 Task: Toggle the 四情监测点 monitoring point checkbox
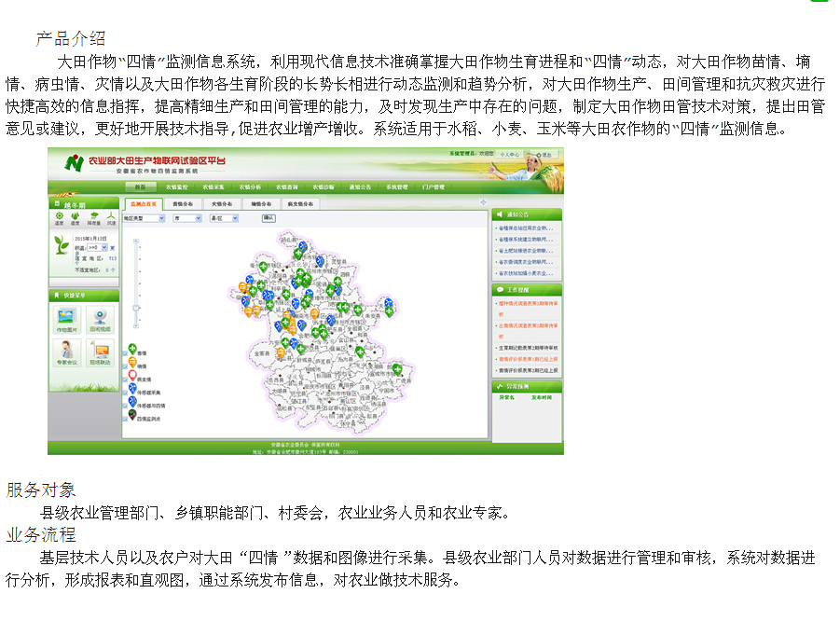pos(126,419)
